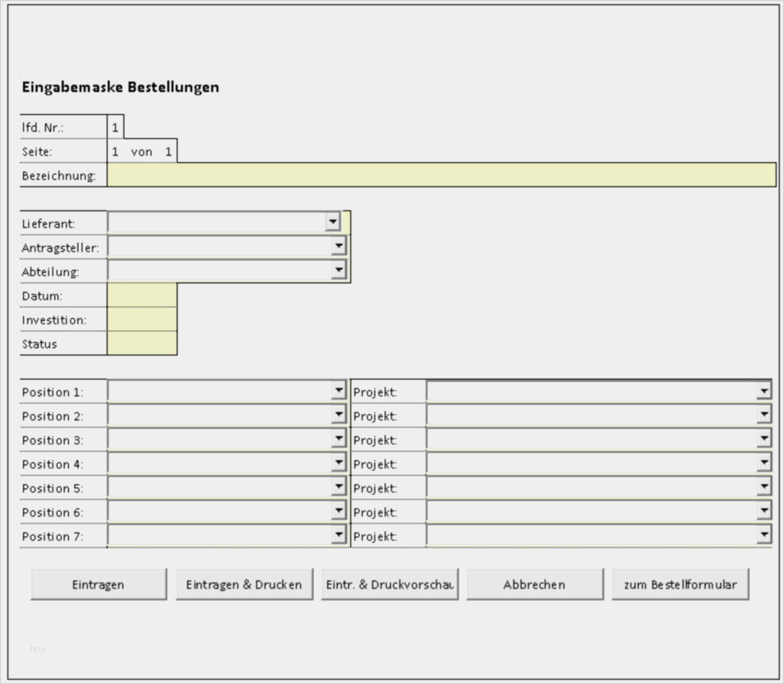Open the Lieferant dropdown arrow

click(333, 222)
